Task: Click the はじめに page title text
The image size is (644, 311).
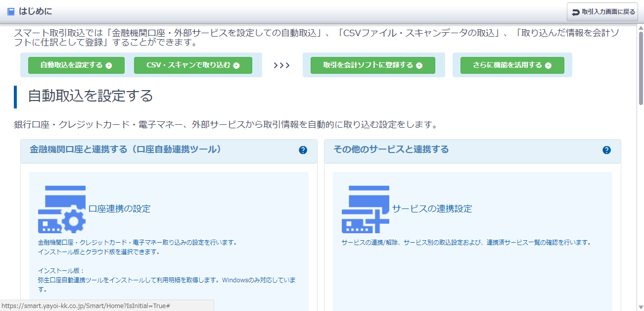Action: pos(35,11)
